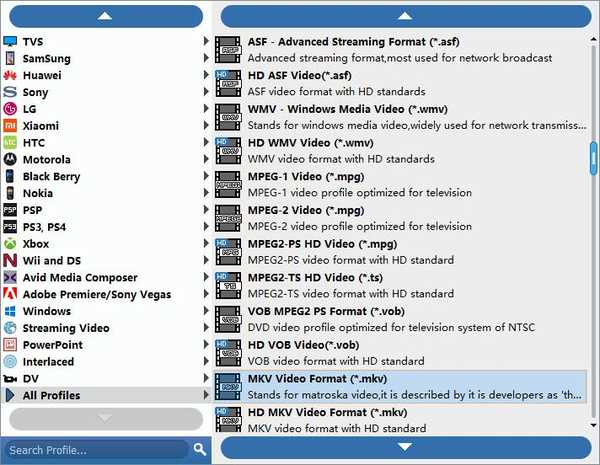Expand the Windows submenu arrow
600x465 pixels.
[x=206, y=310]
